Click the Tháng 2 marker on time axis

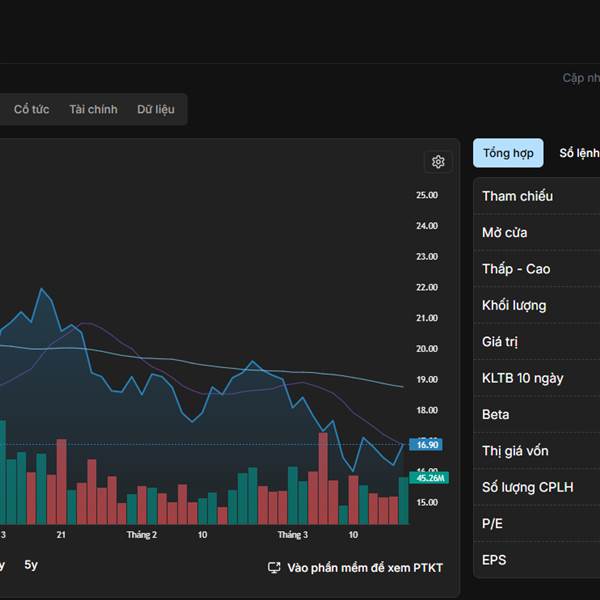141,535
